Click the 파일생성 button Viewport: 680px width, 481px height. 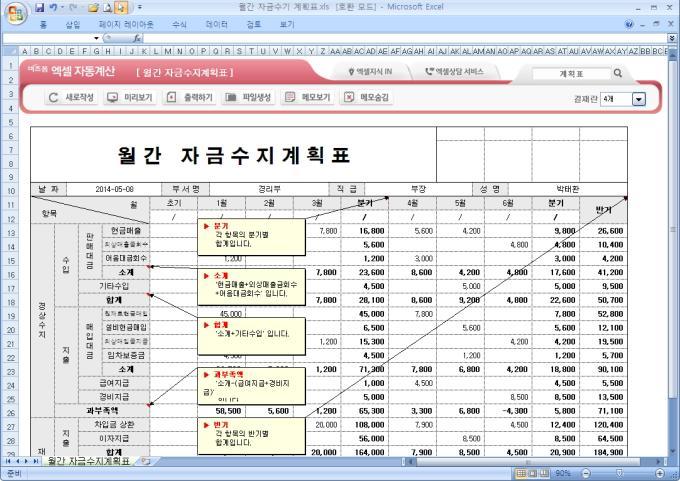pyautogui.click(x=248, y=97)
